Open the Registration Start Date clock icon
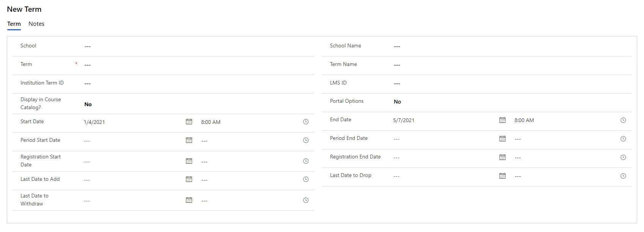 [306, 161]
